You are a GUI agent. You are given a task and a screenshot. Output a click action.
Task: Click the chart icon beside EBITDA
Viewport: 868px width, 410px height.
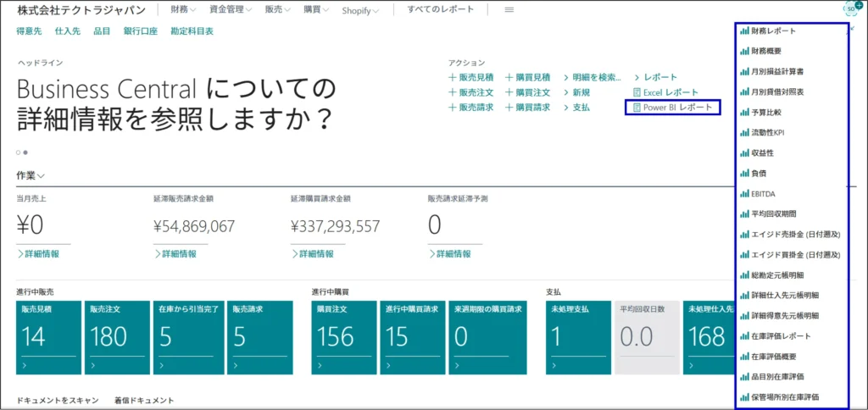pos(745,194)
